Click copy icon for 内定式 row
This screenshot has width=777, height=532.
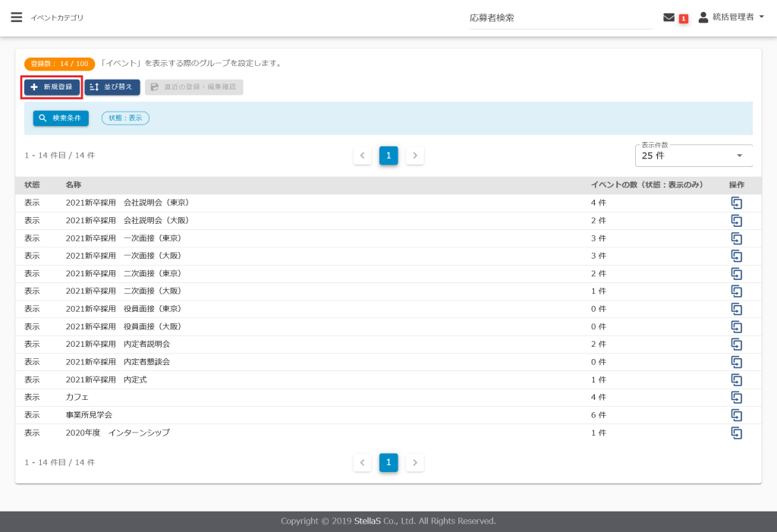(x=735, y=379)
